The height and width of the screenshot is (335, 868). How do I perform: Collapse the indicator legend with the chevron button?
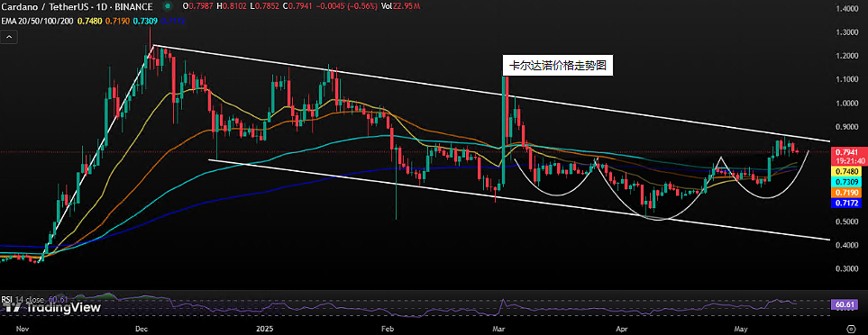[x=9, y=38]
